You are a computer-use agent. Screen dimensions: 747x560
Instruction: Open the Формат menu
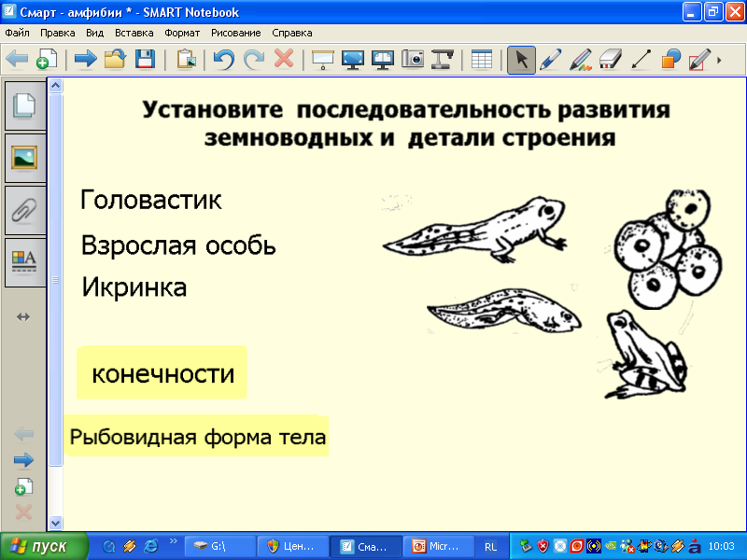(182, 33)
